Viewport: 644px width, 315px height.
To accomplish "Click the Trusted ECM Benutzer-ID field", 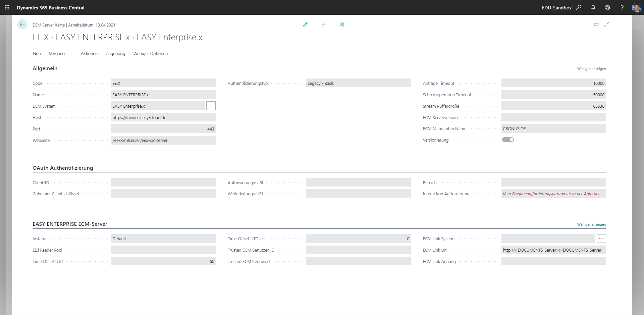I will 358,250.
